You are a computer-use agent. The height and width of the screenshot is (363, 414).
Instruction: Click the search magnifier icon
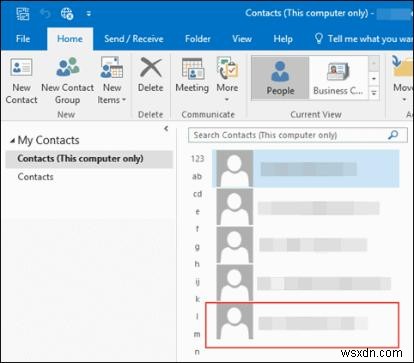pos(393,135)
